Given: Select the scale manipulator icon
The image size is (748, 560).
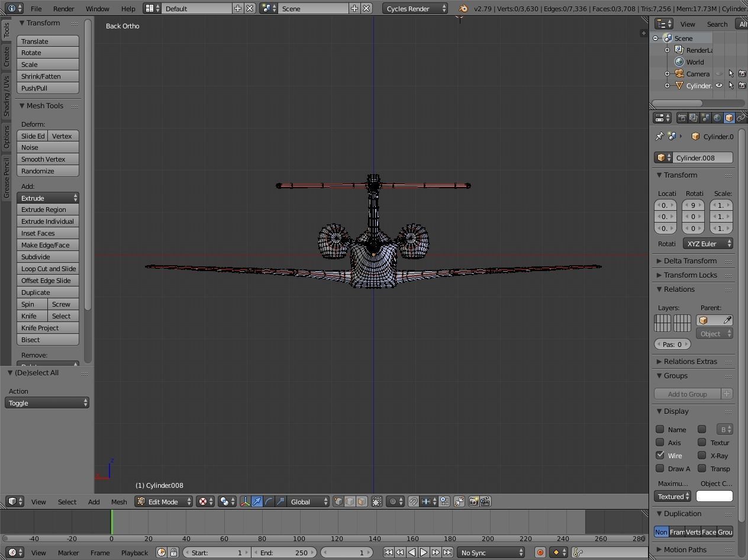Looking at the screenshot, I should 280,501.
